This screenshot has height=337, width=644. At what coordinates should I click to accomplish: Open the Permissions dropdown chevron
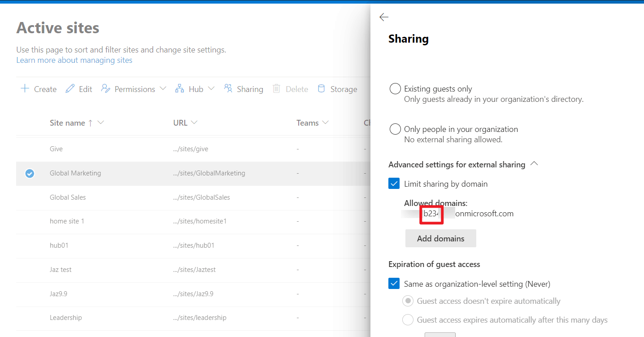(163, 88)
